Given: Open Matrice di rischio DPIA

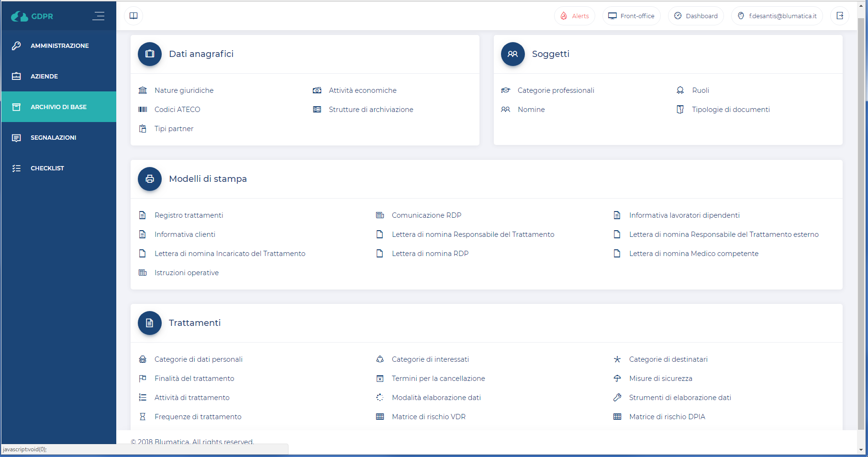Looking at the screenshot, I should coord(667,417).
